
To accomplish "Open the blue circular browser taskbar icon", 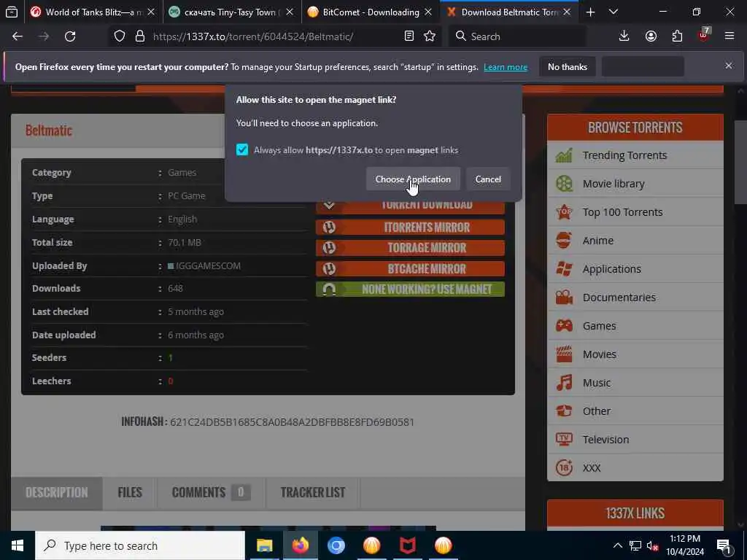I will [x=336, y=545].
